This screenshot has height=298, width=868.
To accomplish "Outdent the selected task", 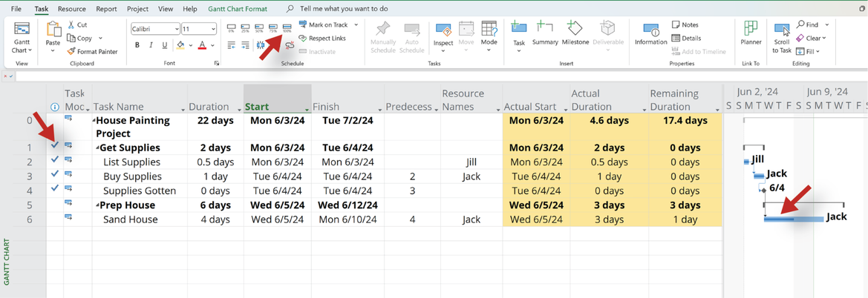I will tap(232, 45).
